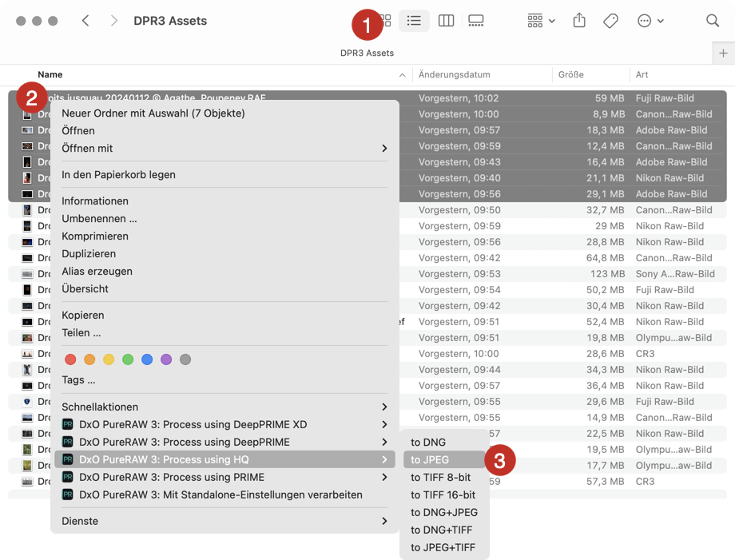
Task: Open Finder search
Action: [x=713, y=21]
